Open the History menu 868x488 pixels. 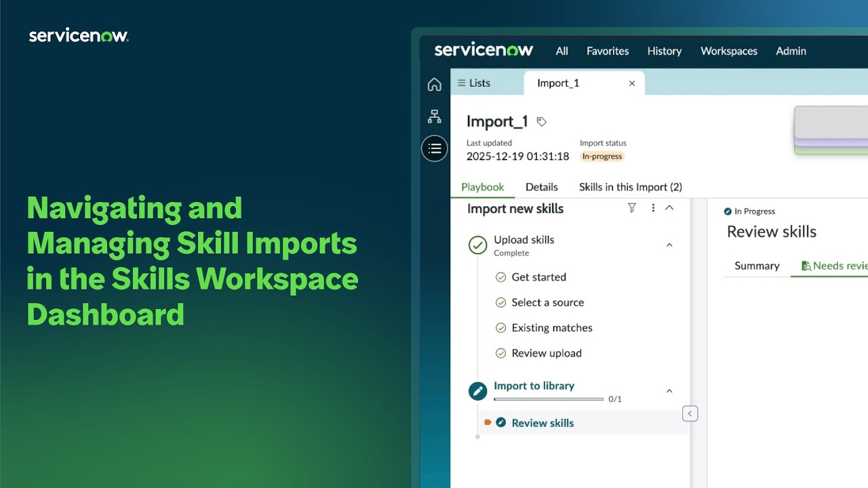pyautogui.click(x=665, y=51)
